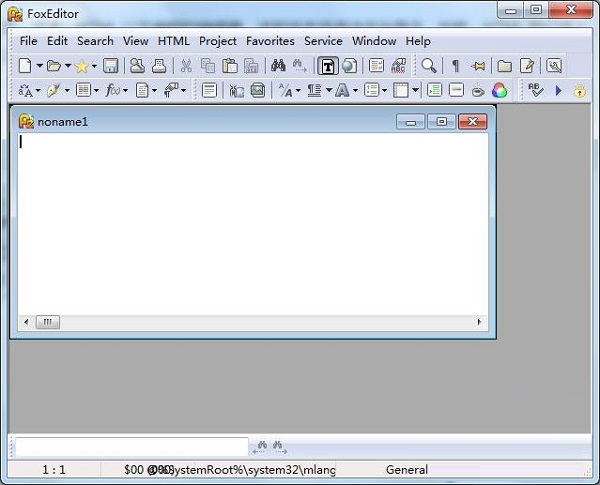Click the find previous binoculars button
Screen dimensions: 600x485
[x=261, y=447]
